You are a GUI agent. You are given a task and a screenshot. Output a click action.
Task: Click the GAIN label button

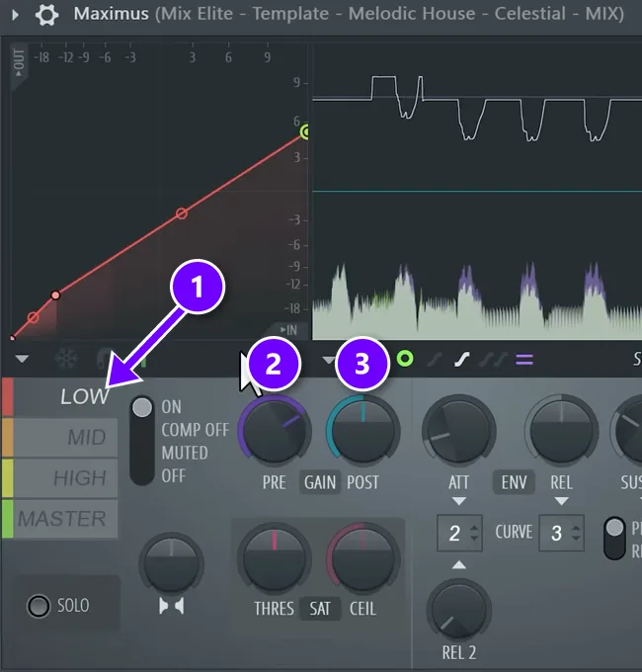tap(320, 482)
